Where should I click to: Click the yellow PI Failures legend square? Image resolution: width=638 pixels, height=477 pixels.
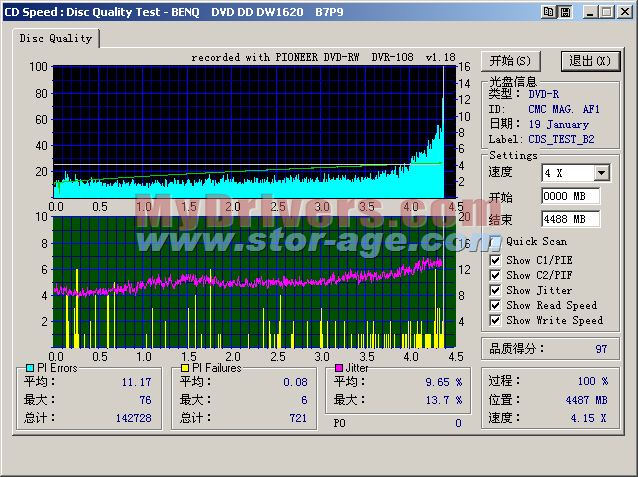184,368
